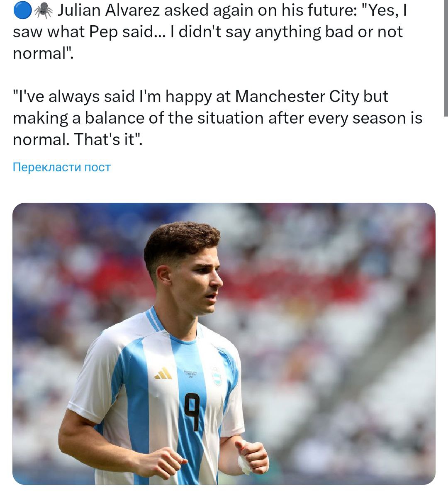Click the blue circle emoji
Image resolution: width=448 pixels, height=499 pixels.
(x=22, y=11)
